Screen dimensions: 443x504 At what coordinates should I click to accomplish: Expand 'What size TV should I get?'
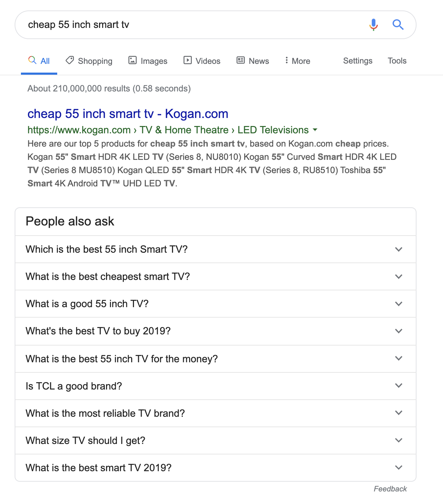click(216, 440)
